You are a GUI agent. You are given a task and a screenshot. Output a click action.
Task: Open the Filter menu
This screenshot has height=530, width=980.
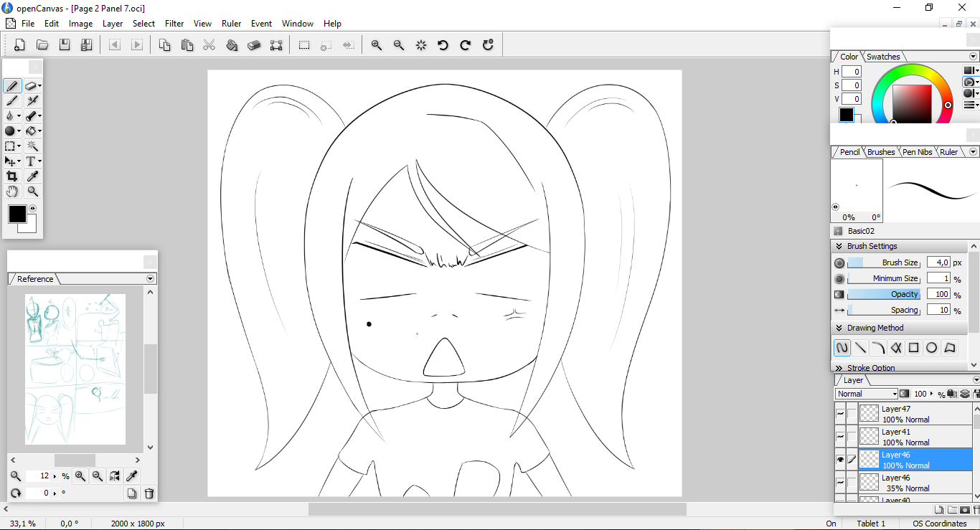(174, 24)
